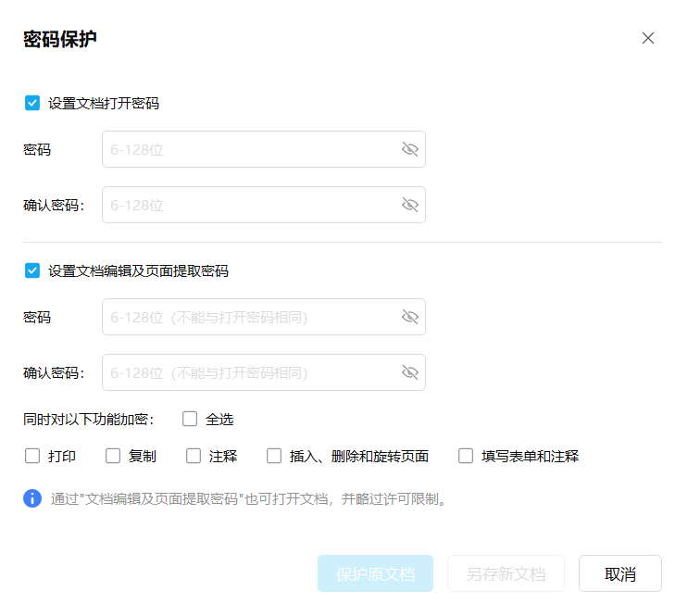Check the 打印 permission option
This screenshot has height=616, width=688.
click(32, 456)
